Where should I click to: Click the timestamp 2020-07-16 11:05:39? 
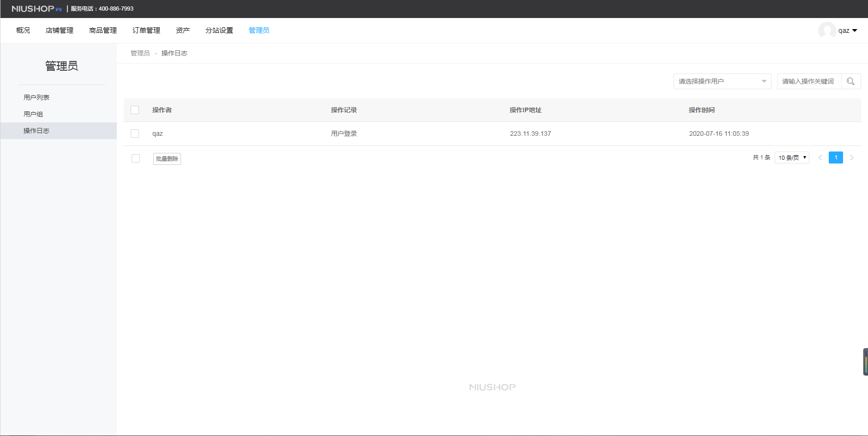pos(719,133)
